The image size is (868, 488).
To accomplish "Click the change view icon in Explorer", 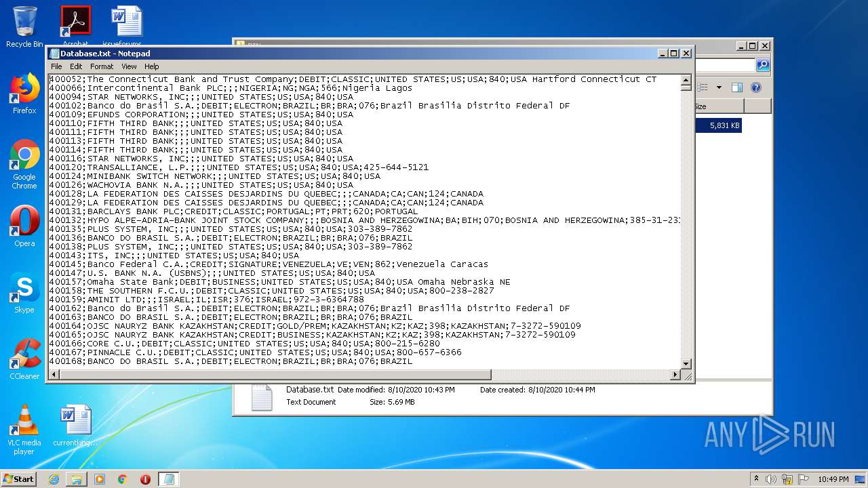I will (703, 87).
